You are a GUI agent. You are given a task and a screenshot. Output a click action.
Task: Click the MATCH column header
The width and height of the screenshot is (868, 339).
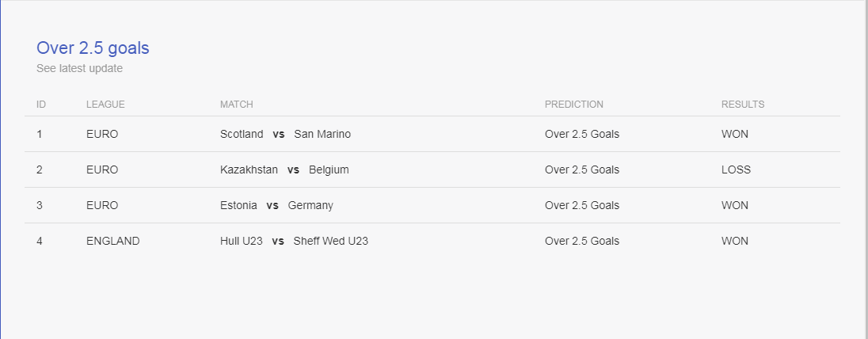(236, 104)
